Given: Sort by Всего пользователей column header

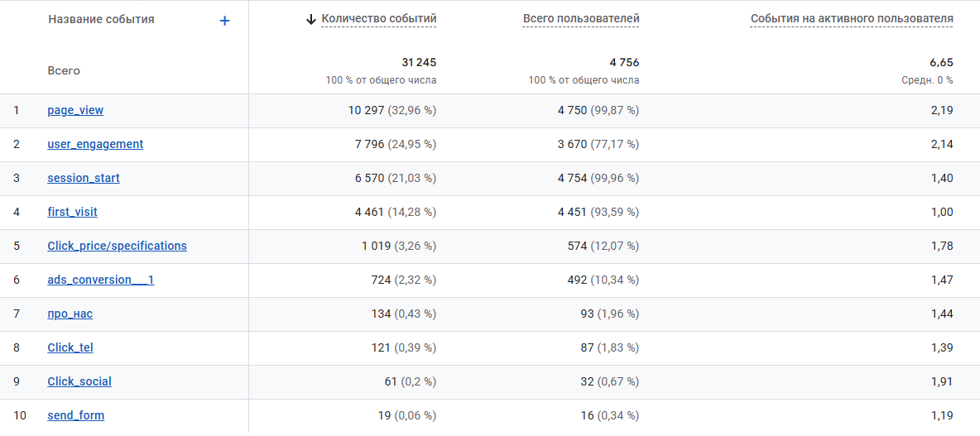Looking at the screenshot, I should click(x=581, y=18).
